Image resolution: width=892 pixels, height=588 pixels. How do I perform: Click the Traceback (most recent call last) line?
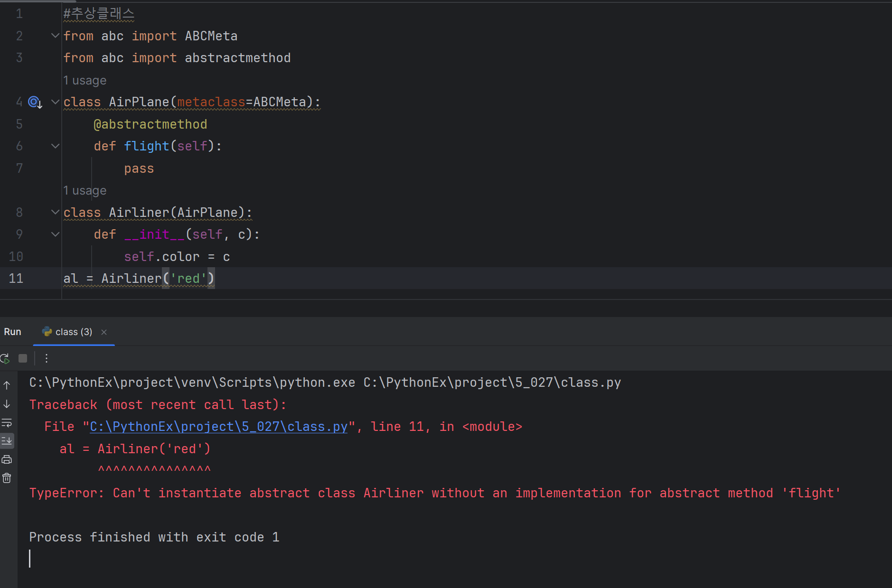(x=158, y=405)
